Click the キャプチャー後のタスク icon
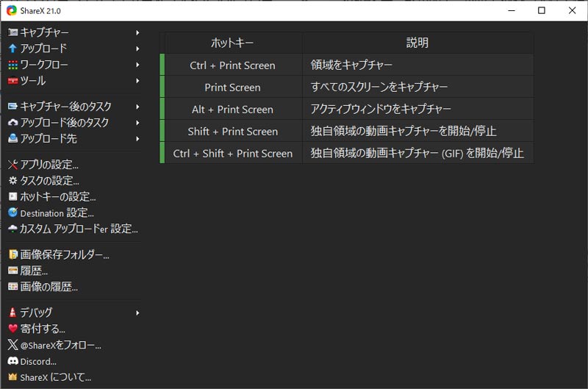This screenshot has height=389, width=588. pyautogui.click(x=12, y=107)
